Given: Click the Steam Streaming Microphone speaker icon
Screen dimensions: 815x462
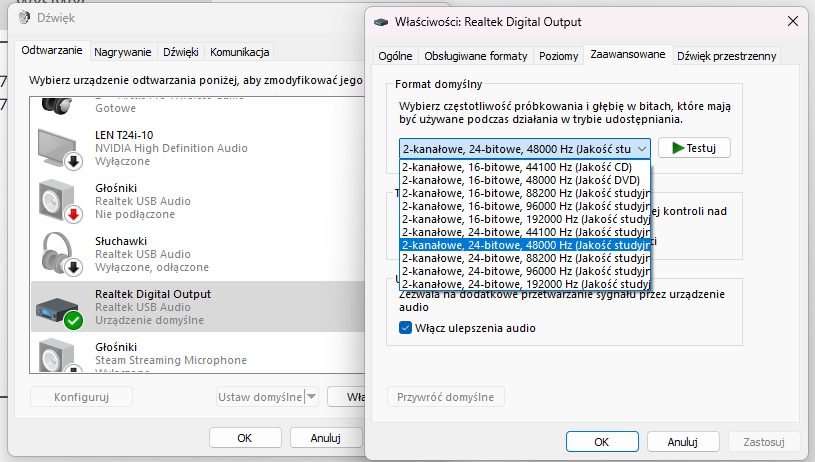Looking at the screenshot, I should pyautogui.click(x=59, y=354).
